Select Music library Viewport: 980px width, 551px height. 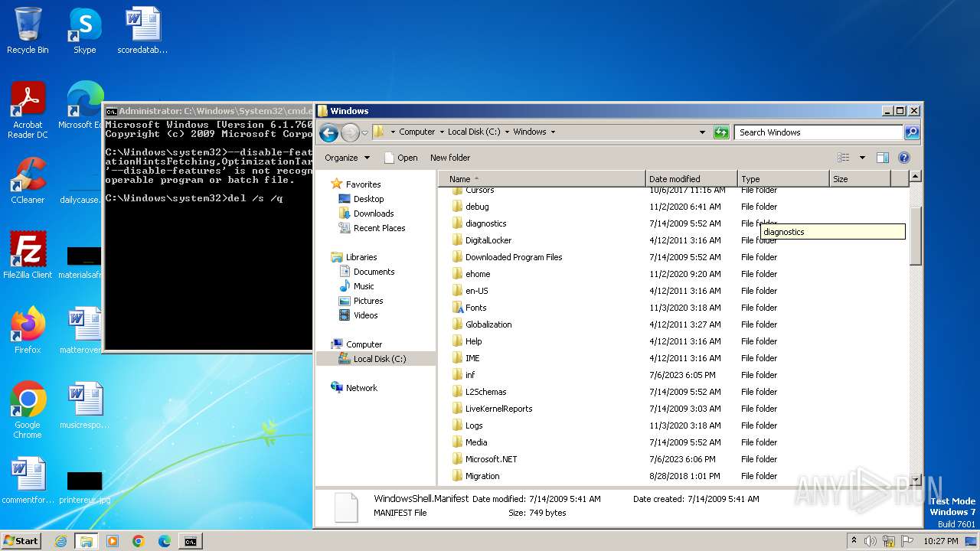[x=364, y=286]
